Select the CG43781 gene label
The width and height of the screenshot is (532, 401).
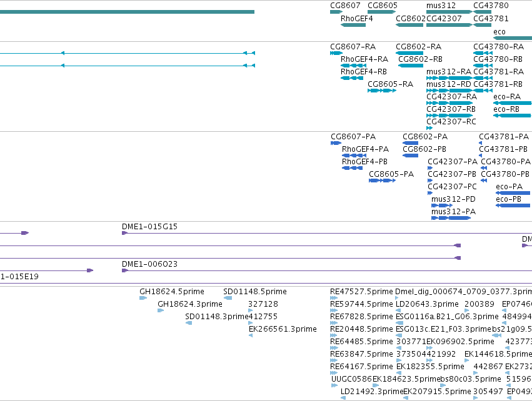point(491,19)
